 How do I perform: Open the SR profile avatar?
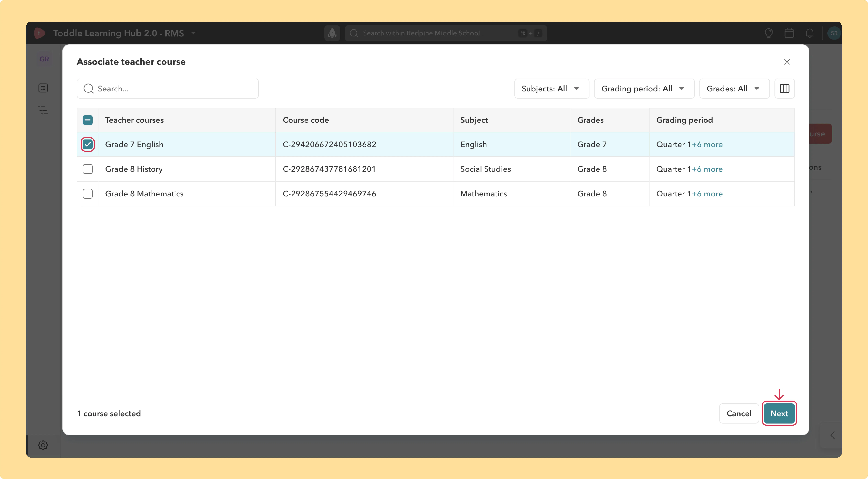pos(834,33)
